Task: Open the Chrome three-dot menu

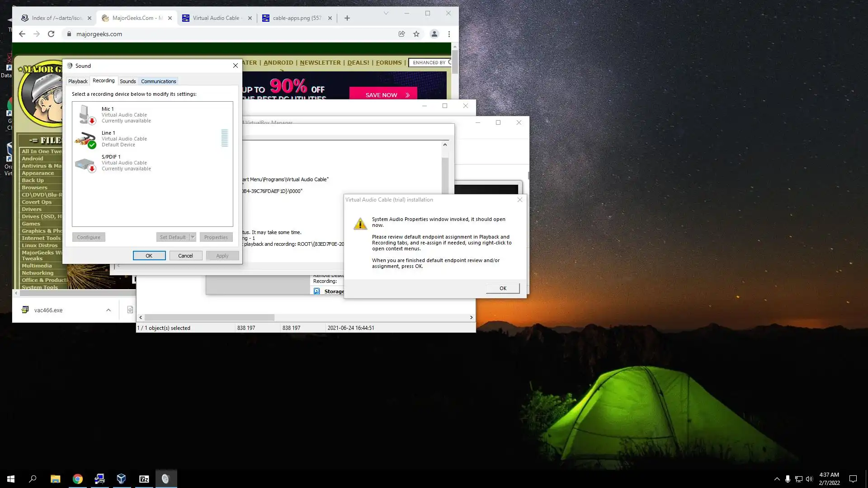Action: pyautogui.click(x=449, y=34)
